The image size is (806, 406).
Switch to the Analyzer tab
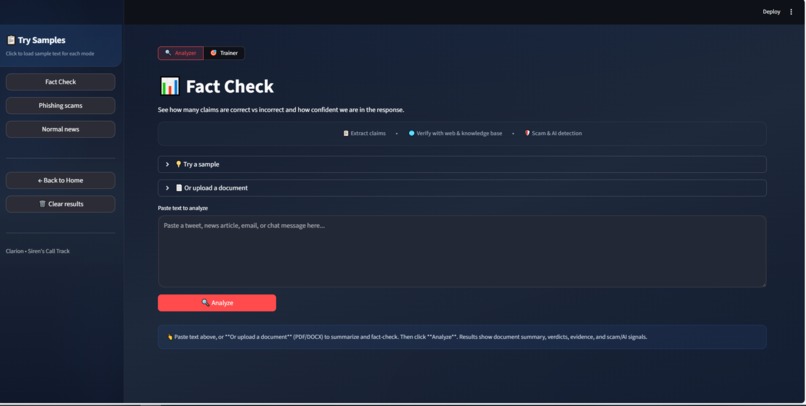(180, 53)
